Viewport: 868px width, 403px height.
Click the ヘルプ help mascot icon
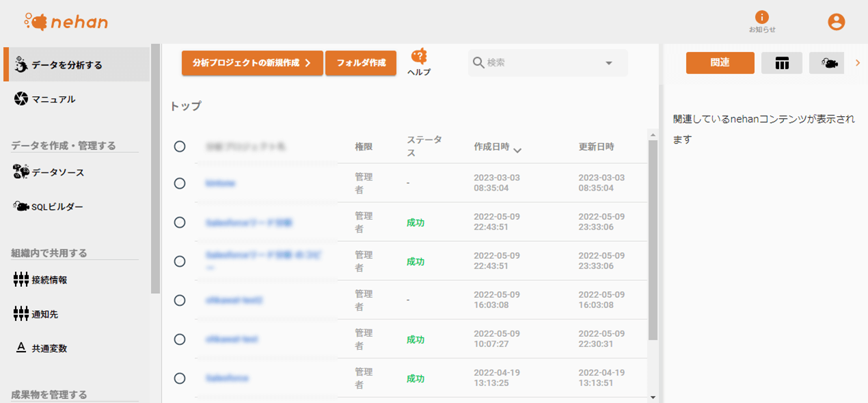pyautogui.click(x=419, y=56)
